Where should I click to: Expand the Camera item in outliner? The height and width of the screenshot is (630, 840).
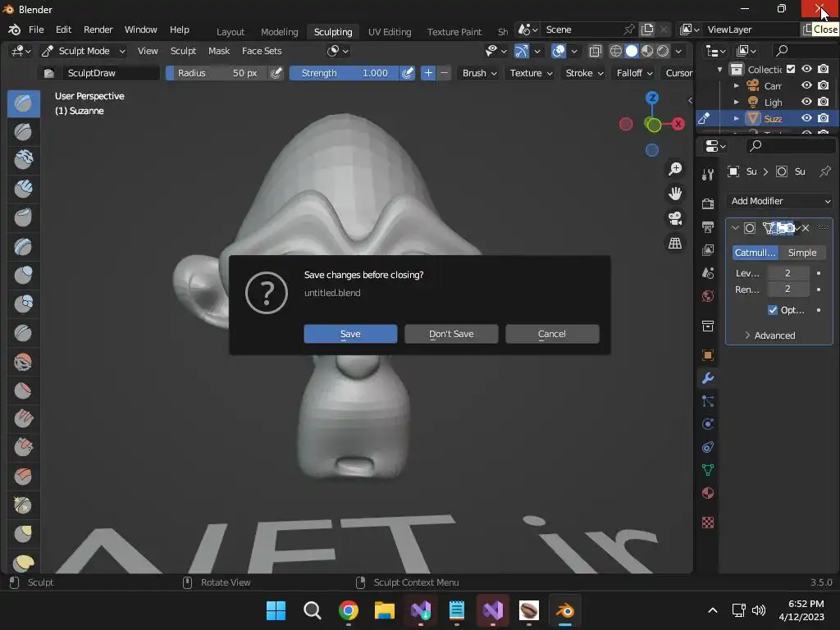(x=736, y=85)
